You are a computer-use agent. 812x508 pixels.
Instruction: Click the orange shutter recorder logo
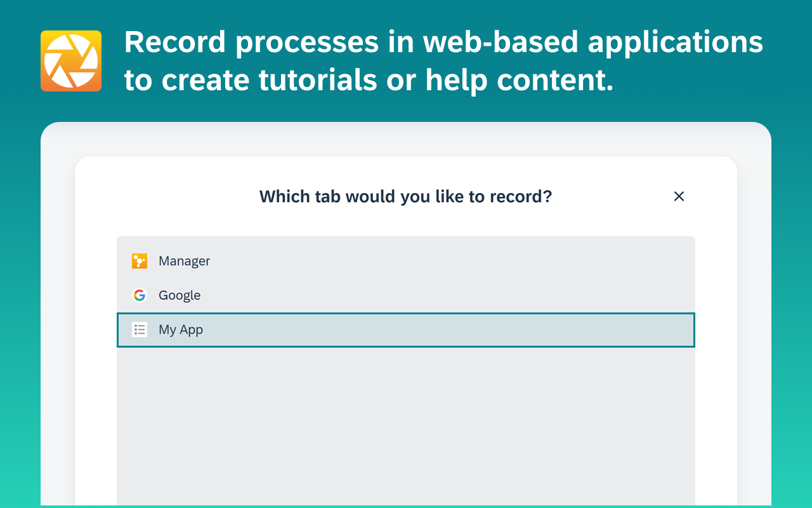tap(71, 60)
